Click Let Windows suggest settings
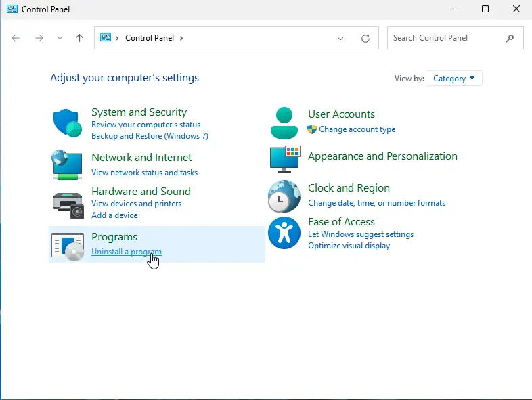This screenshot has width=532, height=400. pos(360,234)
